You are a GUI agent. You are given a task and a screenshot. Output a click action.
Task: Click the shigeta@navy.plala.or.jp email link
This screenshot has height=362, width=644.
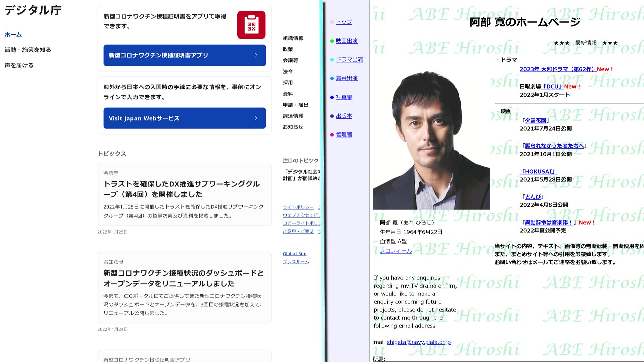pos(419,342)
